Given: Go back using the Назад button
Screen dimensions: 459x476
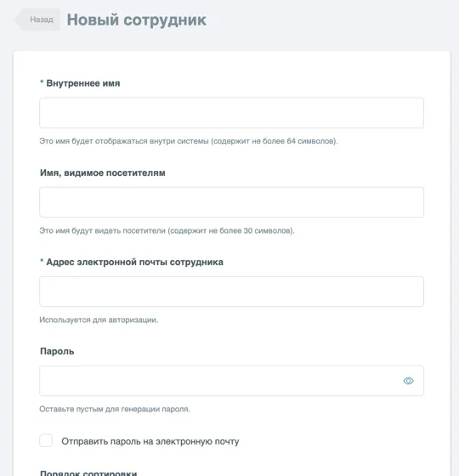Looking at the screenshot, I should 37,20.
